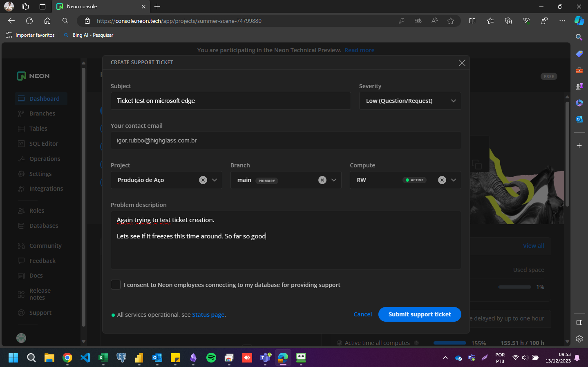
Task: Open the Shopping tag in the Edge sidebar
Action: tap(579, 53)
